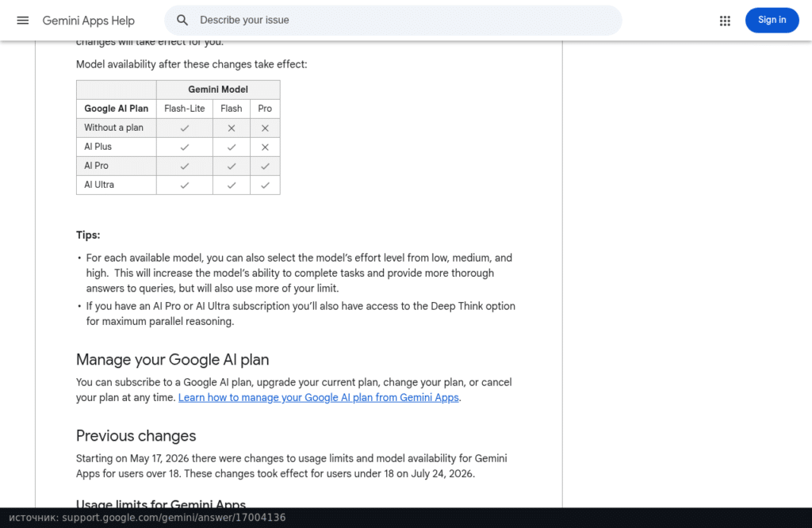The image size is (812, 528).
Task: Select the 'AI Plus' row label
Action: (x=98, y=147)
